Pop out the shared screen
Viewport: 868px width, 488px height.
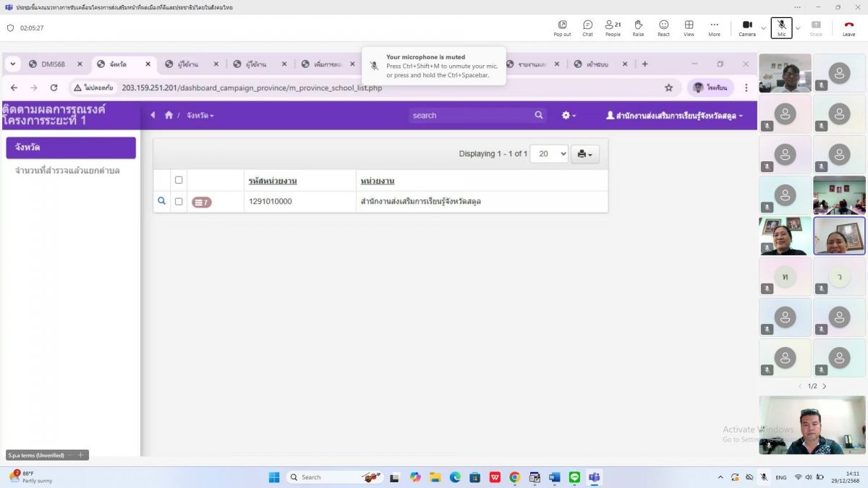pyautogui.click(x=562, y=27)
